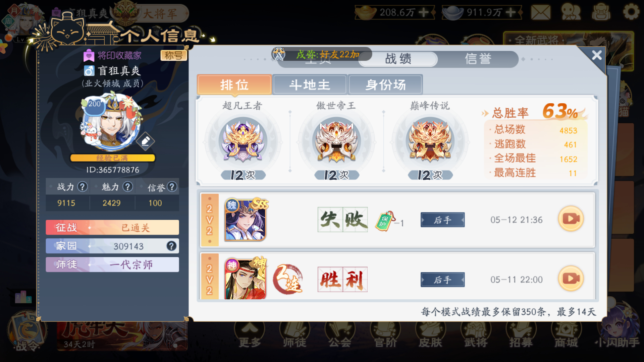Play replay of the 05-11 22:00 match
The width and height of the screenshot is (644, 362).
pos(571,279)
